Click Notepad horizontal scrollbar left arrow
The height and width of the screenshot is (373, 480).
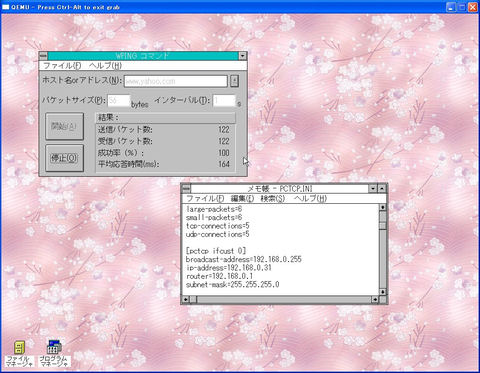point(186,299)
